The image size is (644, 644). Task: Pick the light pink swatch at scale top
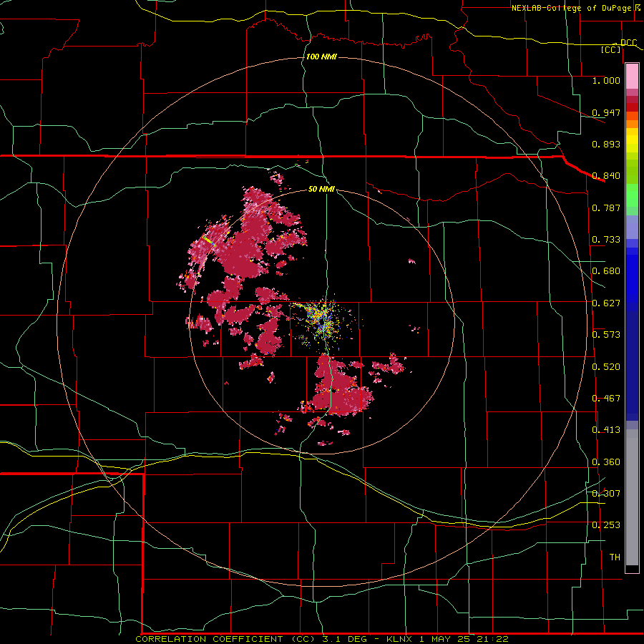pyautogui.click(x=632, y=77)
